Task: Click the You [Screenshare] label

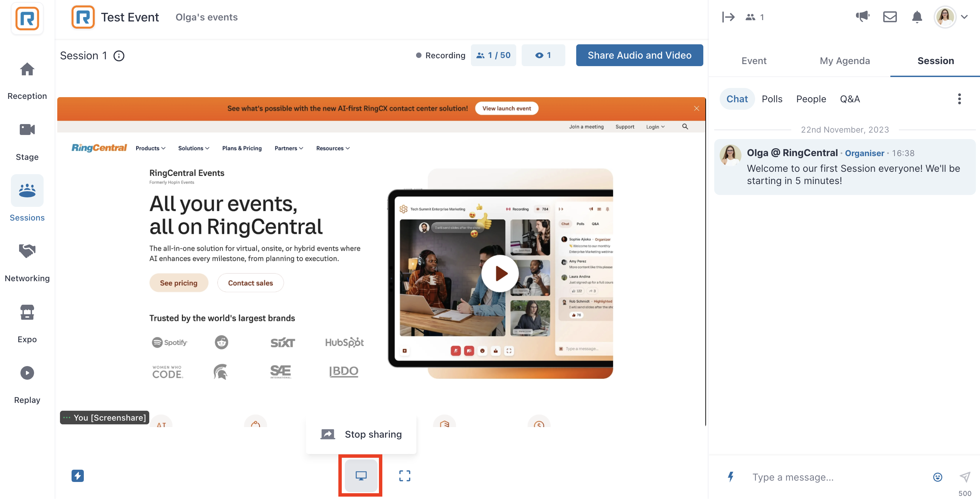Action: 105,418
